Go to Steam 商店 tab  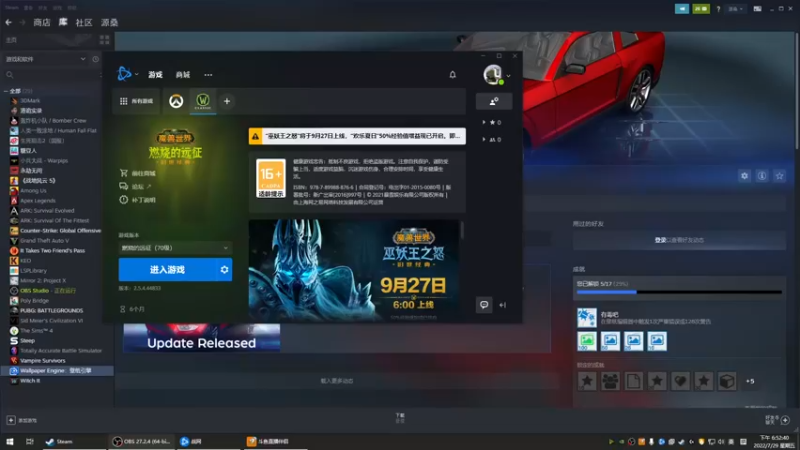pyautogui.click(x=41, y=22)
